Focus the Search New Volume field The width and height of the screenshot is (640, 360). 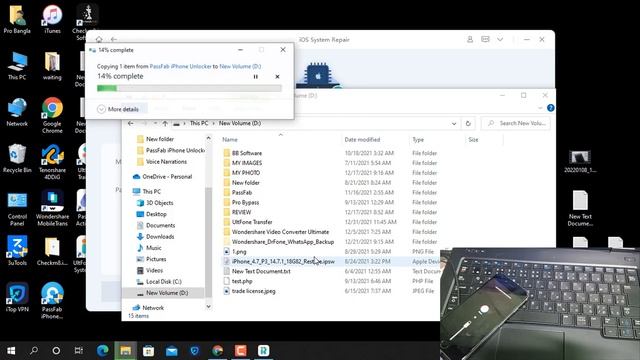click(516, 123)
